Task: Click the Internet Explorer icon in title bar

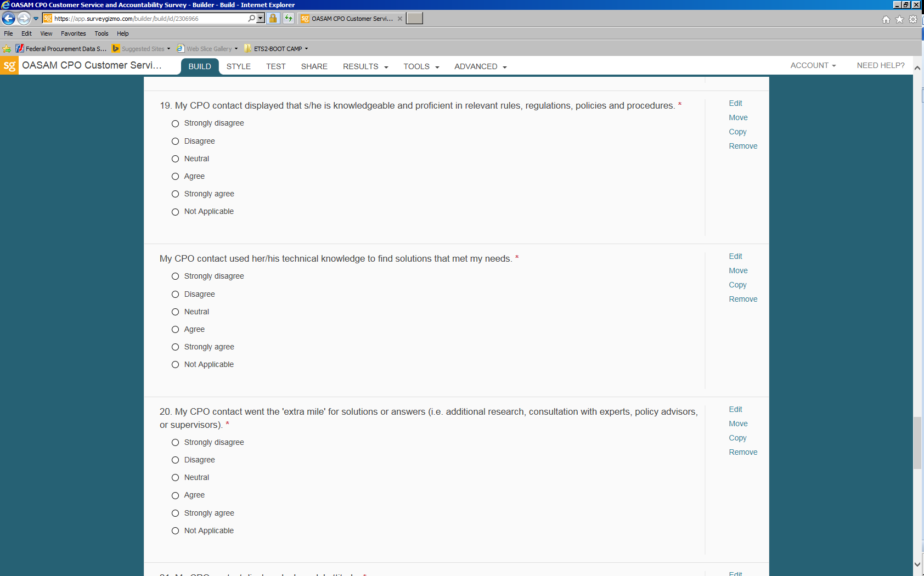Action: (5, 5)
